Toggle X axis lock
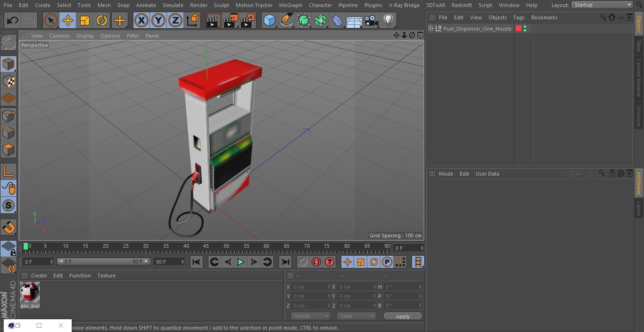Image resolution: width=644 pixels, height=332 pixels. pyautogui.click(x=141, y=21)
